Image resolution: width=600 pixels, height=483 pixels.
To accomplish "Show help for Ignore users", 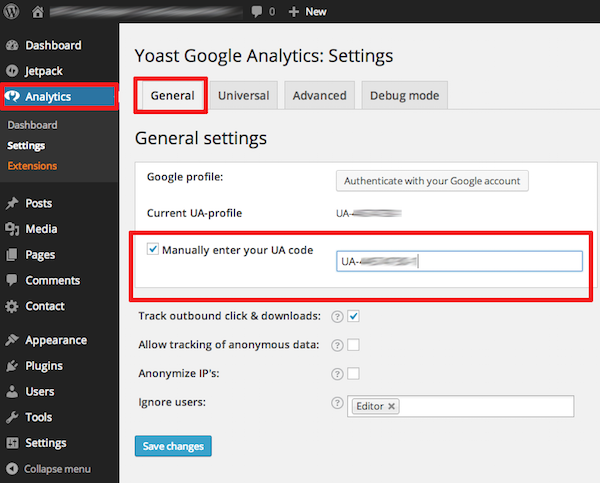I will pyautogui.click(x=337, y=403).
